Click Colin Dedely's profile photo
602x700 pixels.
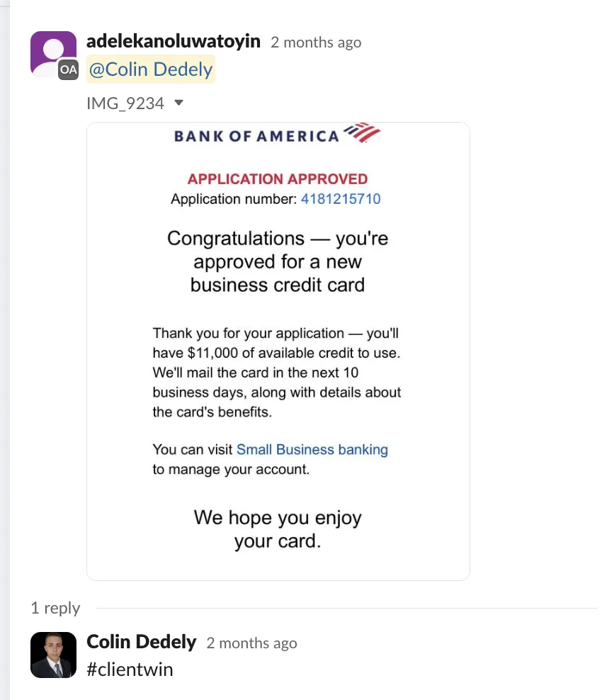(53, 654)
